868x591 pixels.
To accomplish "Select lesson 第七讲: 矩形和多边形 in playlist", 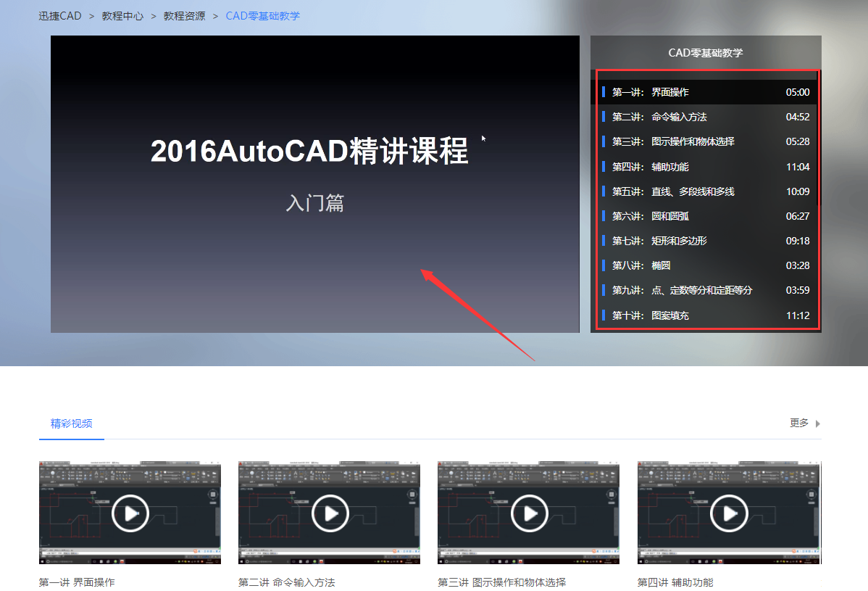I will (x=706, y=241).
